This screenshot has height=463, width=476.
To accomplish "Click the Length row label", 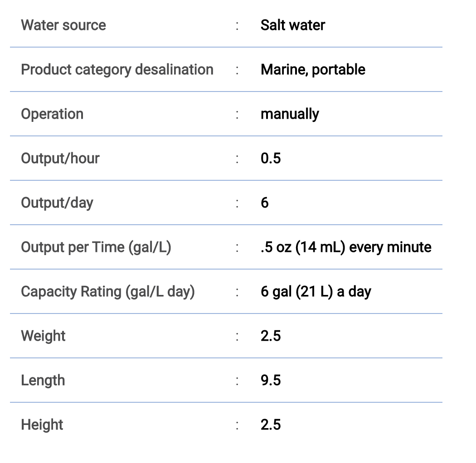I will coord(43,381).
